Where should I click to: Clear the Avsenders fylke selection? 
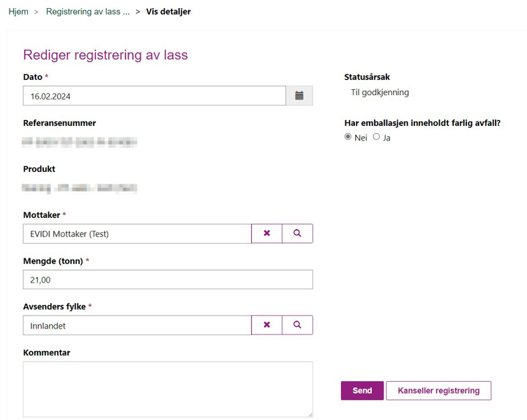[266, 325]
